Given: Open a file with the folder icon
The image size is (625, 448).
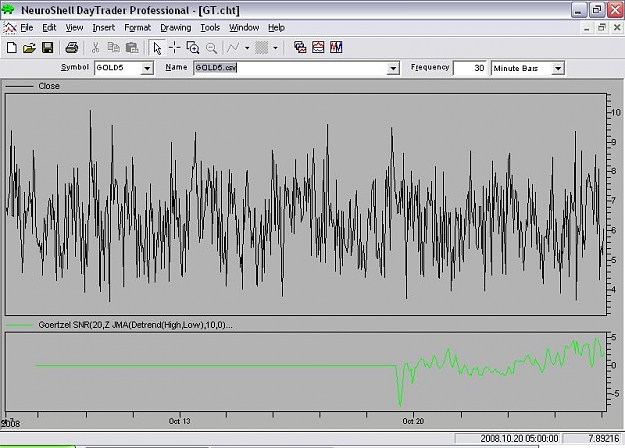Looking at the screenshot, I should click(29, 48).
